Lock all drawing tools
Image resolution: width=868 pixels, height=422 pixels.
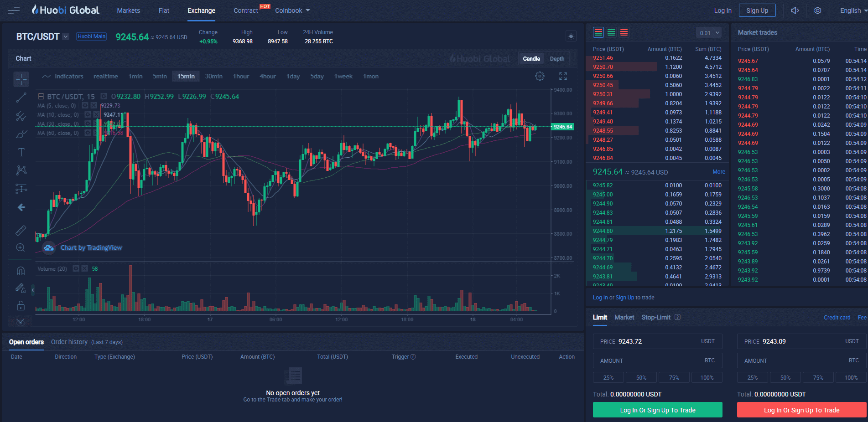click(x=21, y=305)
